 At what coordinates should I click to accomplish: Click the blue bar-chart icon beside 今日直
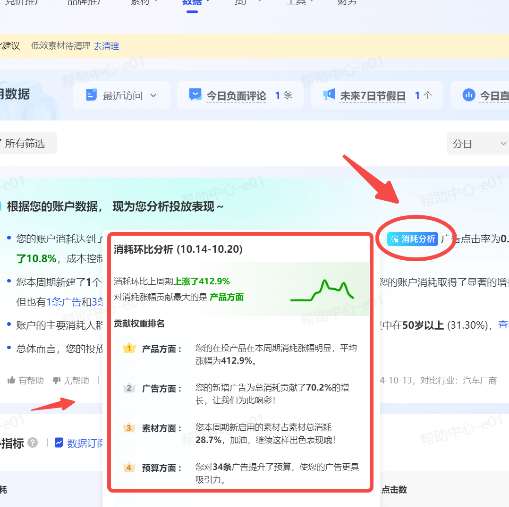point(469,95)
